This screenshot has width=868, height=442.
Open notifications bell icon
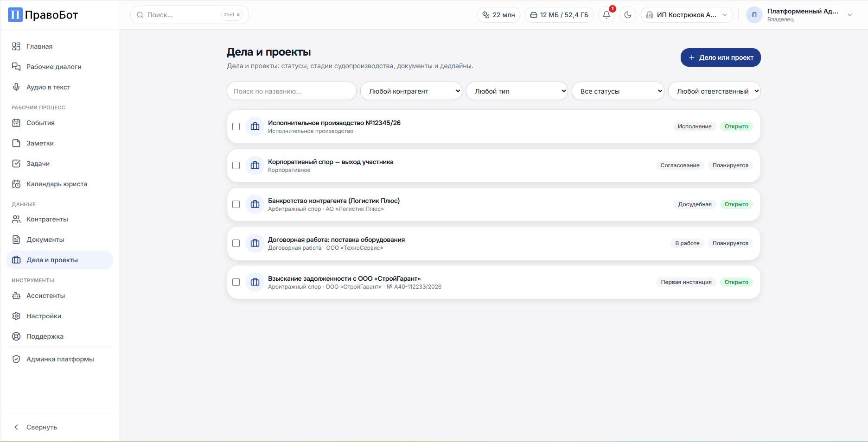(x=606, y=15)
